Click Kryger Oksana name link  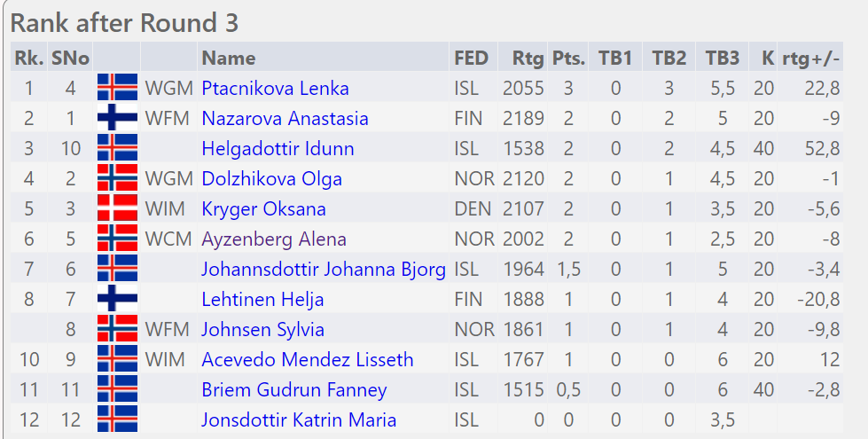[263, 208]
